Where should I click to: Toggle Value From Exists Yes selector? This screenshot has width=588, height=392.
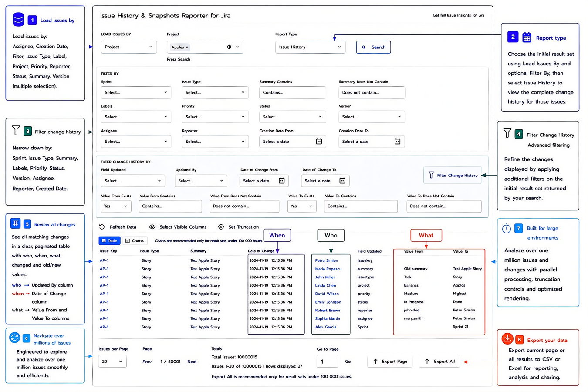116,206
